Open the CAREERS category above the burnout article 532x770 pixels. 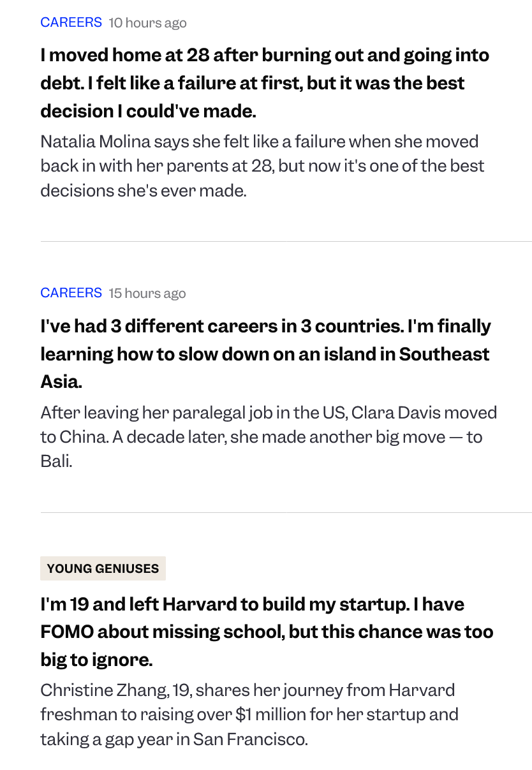(x=71, y=22)
